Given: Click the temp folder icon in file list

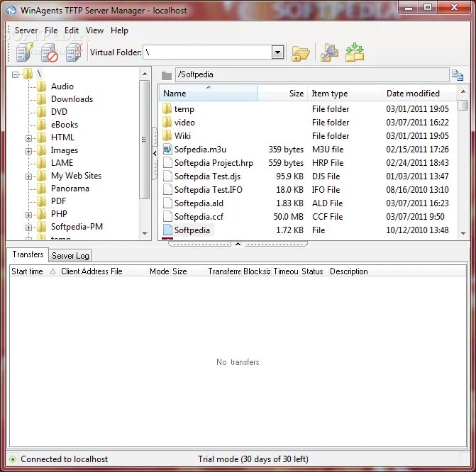Looking at the screenshot, I should [x=167, y=108].
